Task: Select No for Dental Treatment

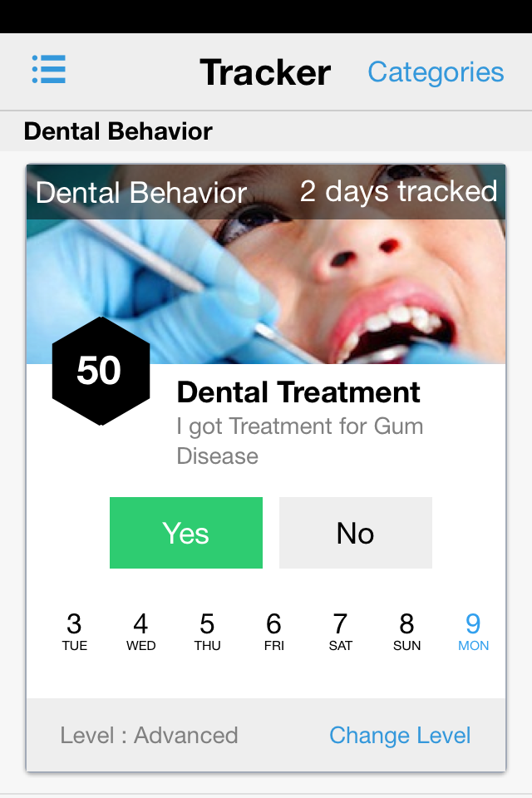Action: tap(356, 533)
